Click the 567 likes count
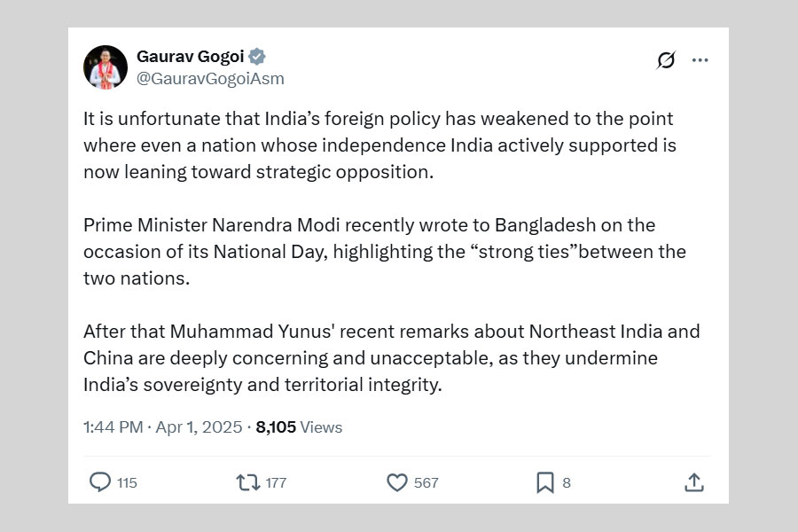 pos(426,483)
